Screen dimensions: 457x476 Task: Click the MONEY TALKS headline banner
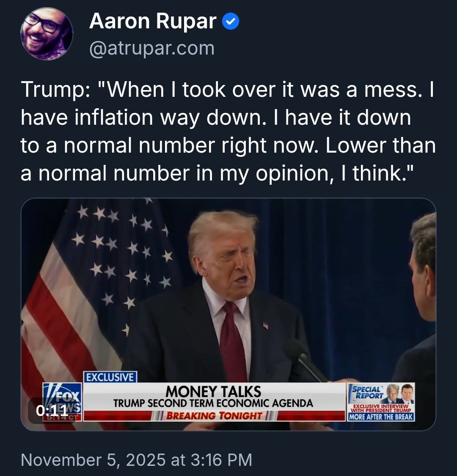213,391
